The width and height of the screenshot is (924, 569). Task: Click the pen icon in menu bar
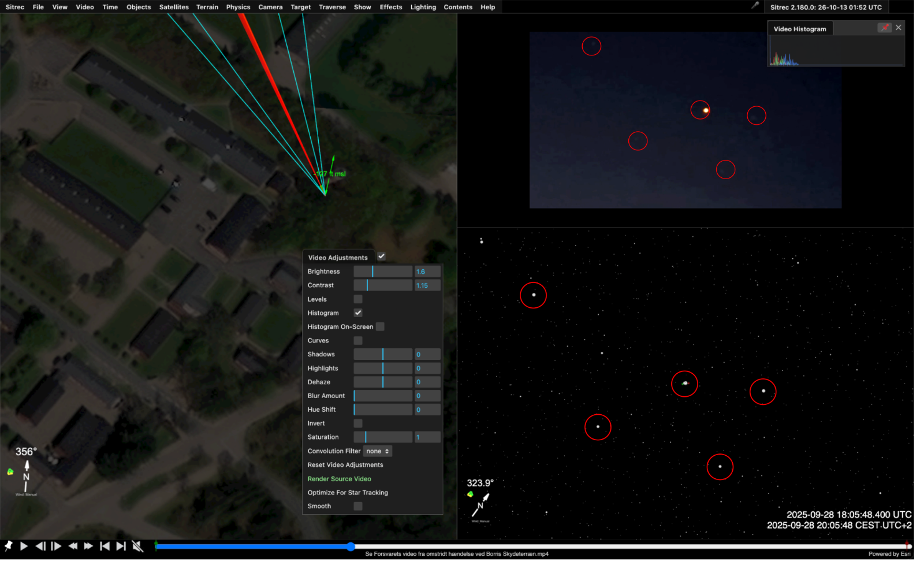[x=755, y=6]
